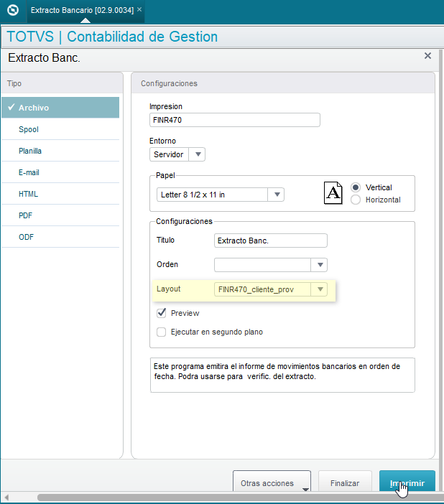Viewport: 444px width, 504px height.
Task: Open the Entorno Servidor dropdown
Action: 198,154
